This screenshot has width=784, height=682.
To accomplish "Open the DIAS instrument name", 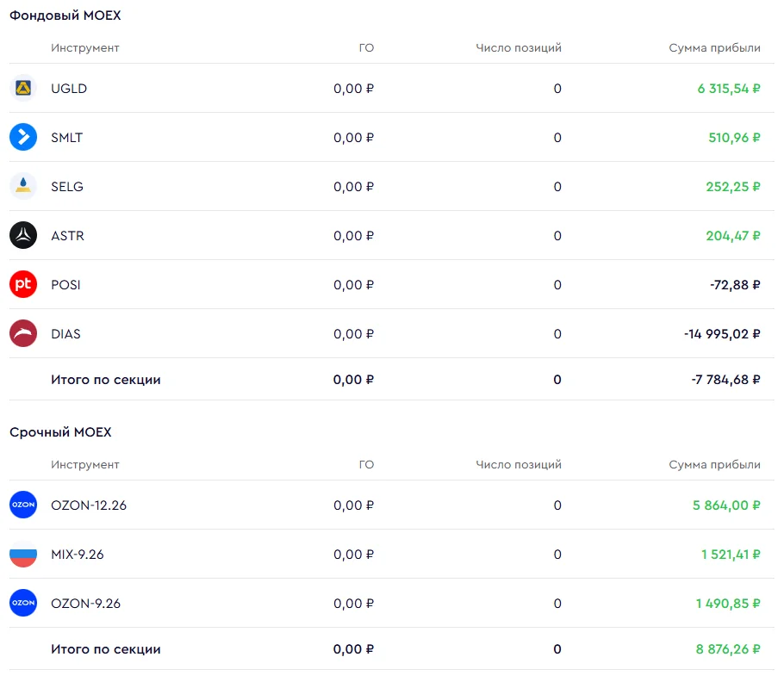I will click(65, 333).
